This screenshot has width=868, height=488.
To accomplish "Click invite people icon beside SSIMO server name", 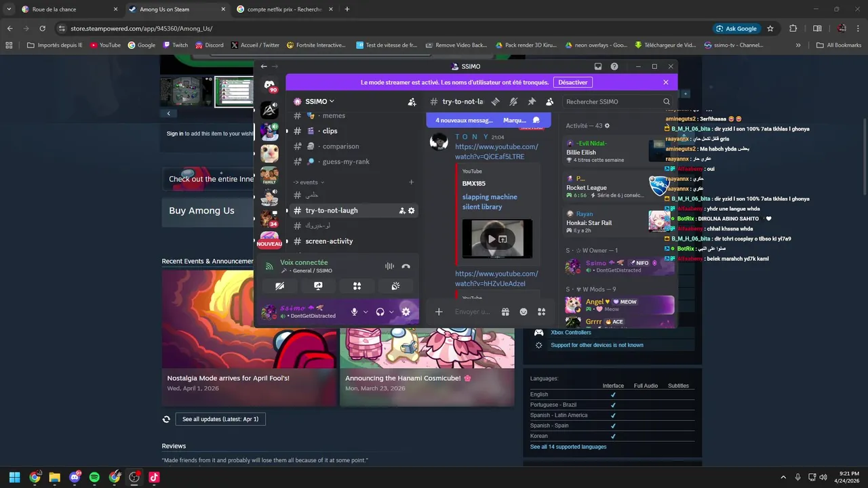I will pyautogui.click(x=412, y=102).
